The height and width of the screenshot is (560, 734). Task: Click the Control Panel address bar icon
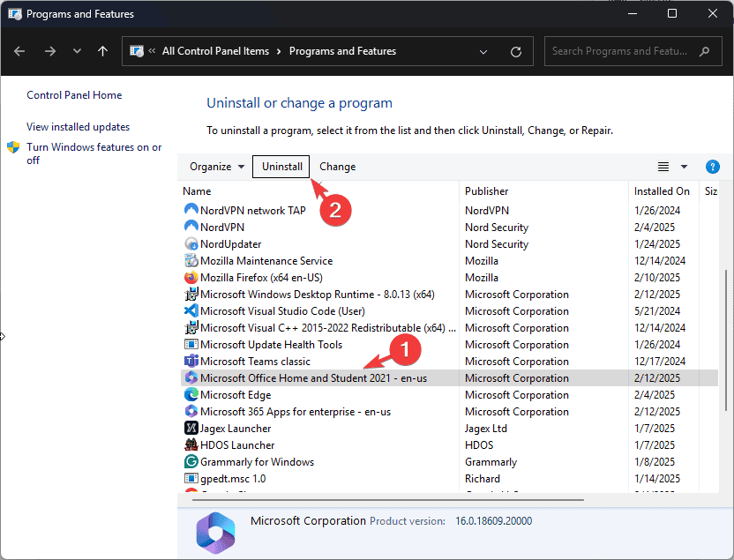click(x=136, y=51)
